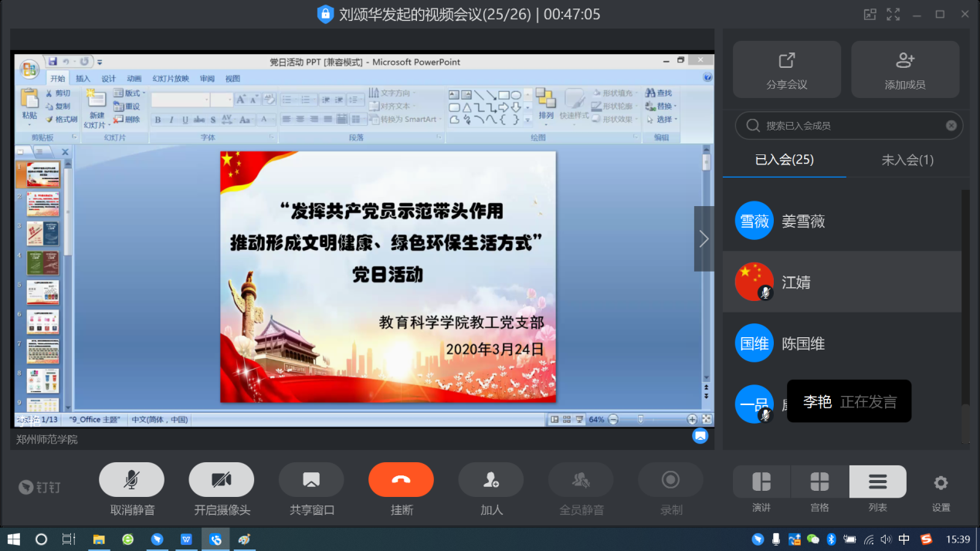
Task: Click the red 挂断 hang up button
Action: point(401,480)
